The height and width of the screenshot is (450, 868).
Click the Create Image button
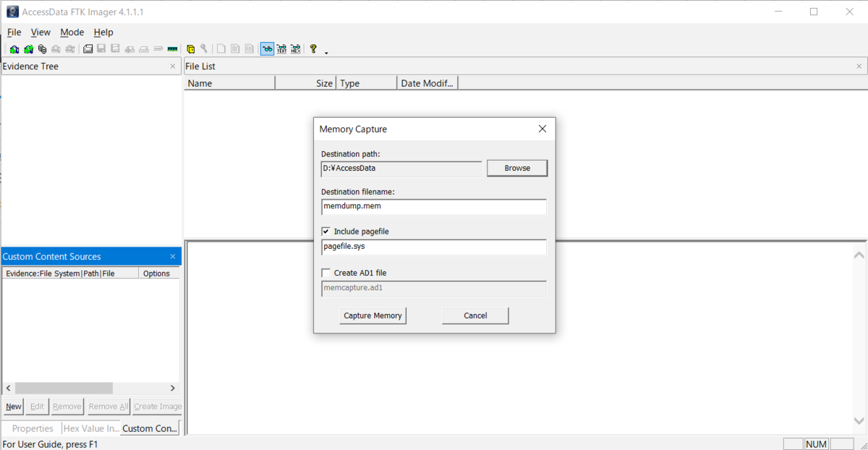click(158, 407)
